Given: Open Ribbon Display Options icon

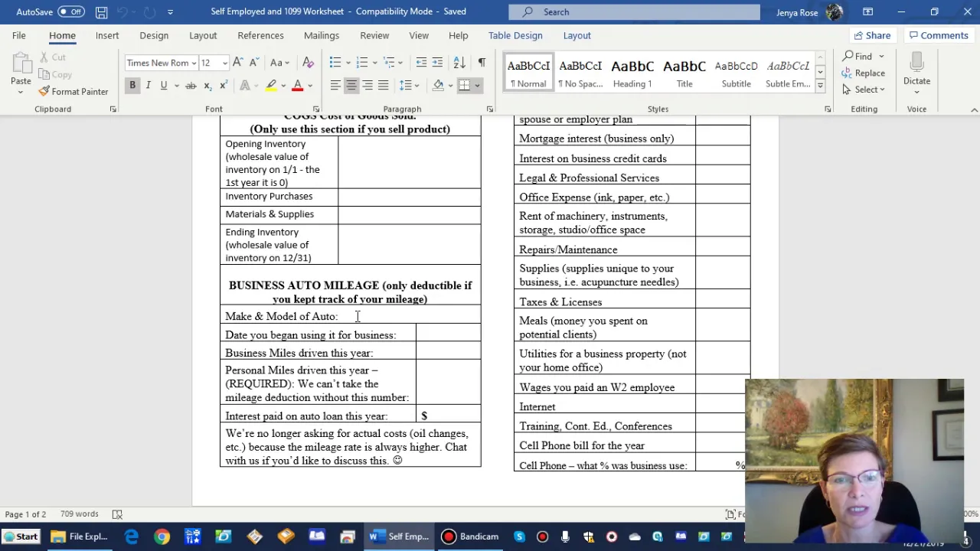Looking at the screenshot, I should (x=867, y=11).
